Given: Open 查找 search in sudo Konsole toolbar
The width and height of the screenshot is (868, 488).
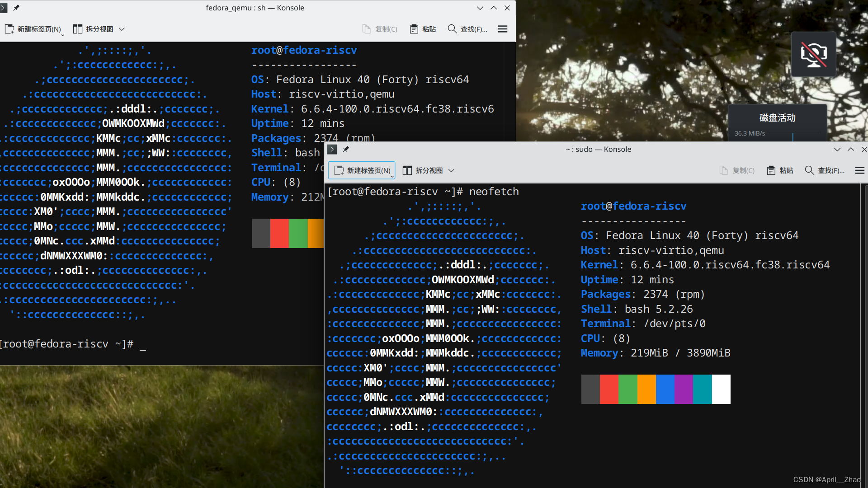Looking at the screenshot, I should 825,170.
